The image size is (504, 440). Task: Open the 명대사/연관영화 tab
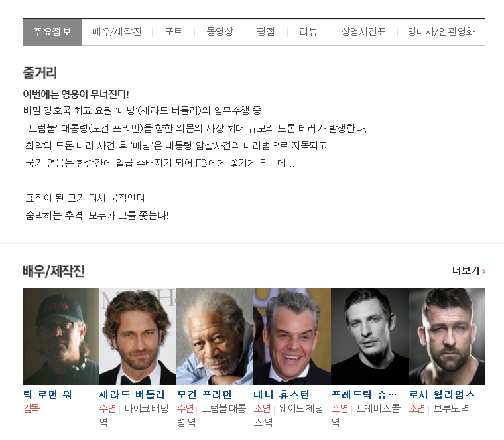(441, 32)
